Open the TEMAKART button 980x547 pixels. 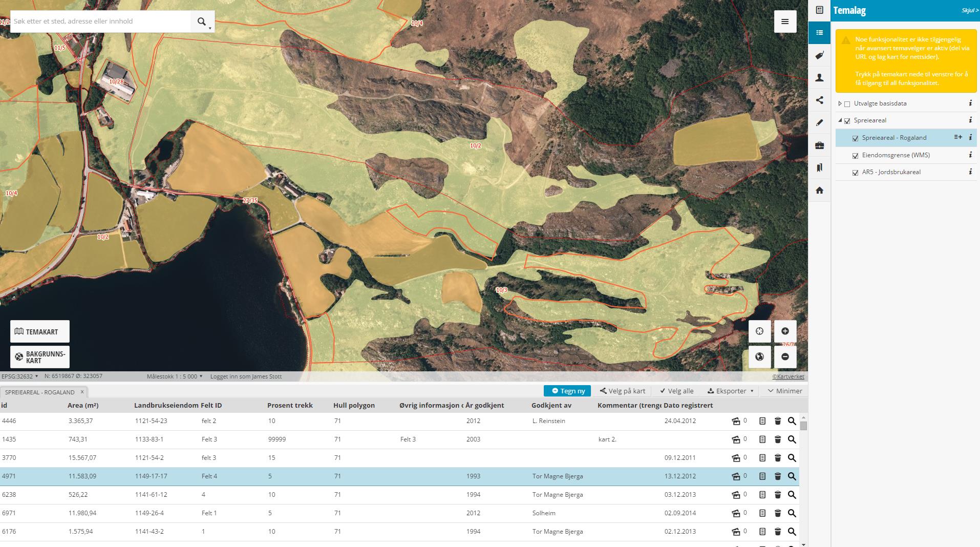click(x=40, y=331)
